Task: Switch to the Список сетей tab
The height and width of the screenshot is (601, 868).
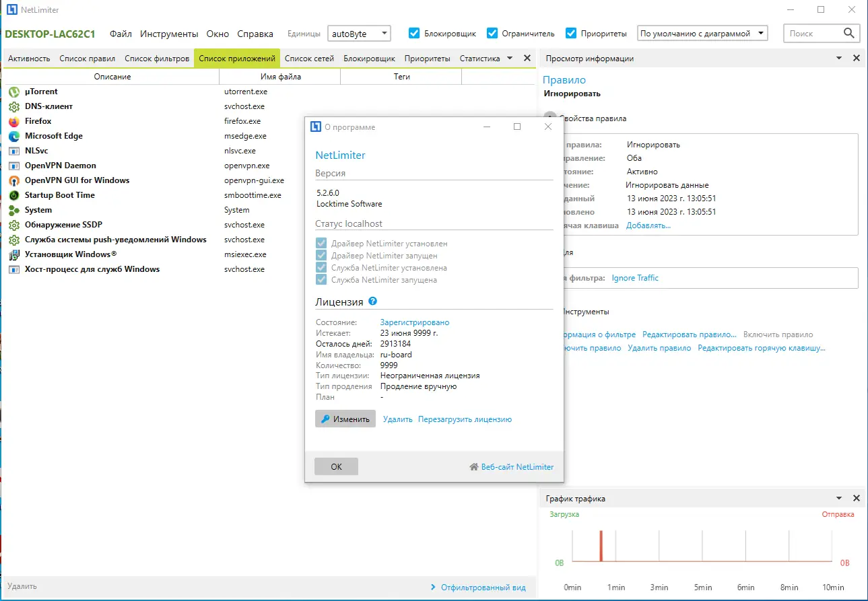Action: click(309, 59)
